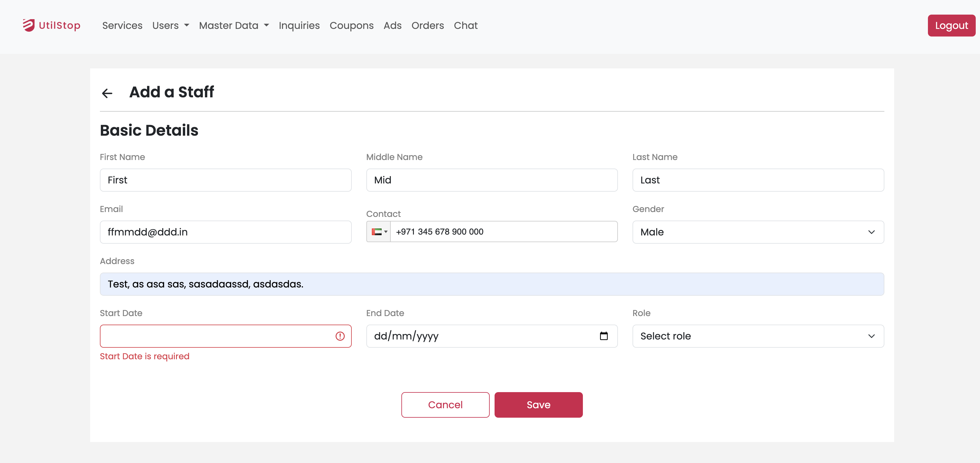Click the UtilStop logo
Screen dimensions: 980x463
(52, 26)
